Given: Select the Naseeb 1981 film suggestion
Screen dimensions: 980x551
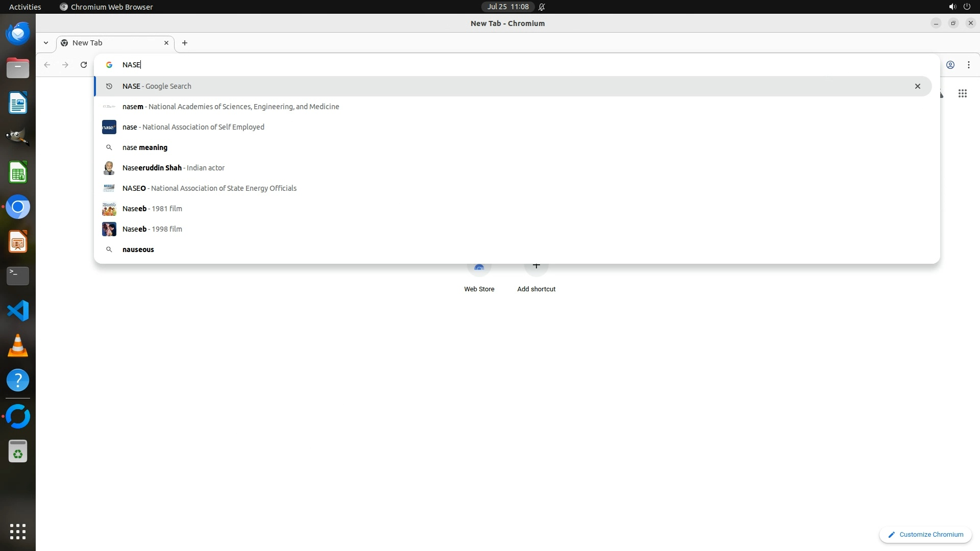Looking at the screenshot, I should (152, 209).
